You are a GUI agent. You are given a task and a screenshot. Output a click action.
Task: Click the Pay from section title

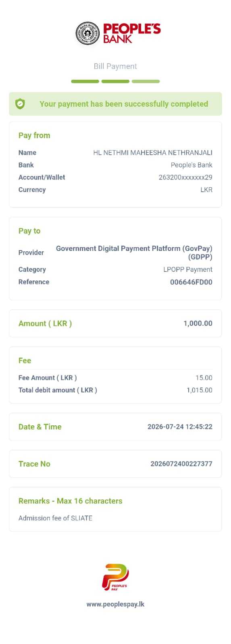(34, 135)
